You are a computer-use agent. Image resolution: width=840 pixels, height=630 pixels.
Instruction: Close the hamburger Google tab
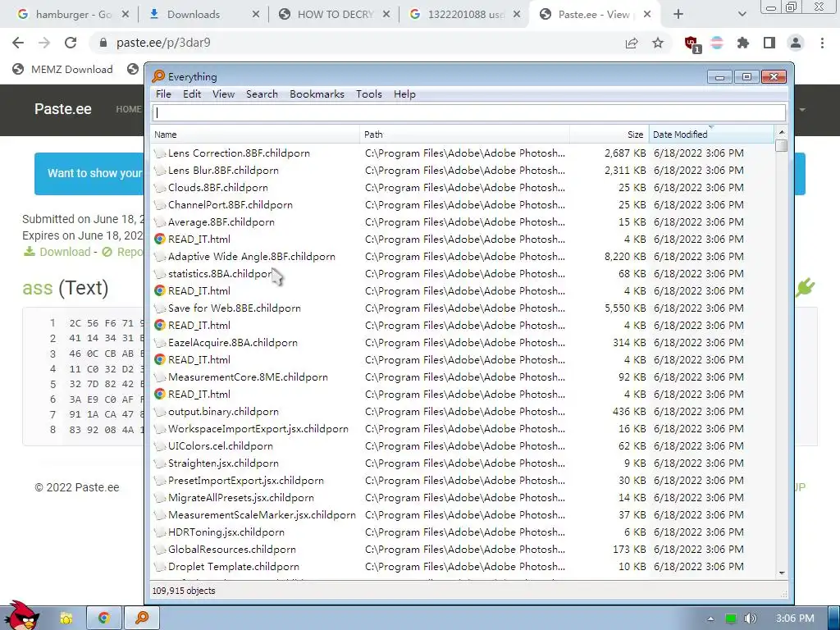coord(126,15)
